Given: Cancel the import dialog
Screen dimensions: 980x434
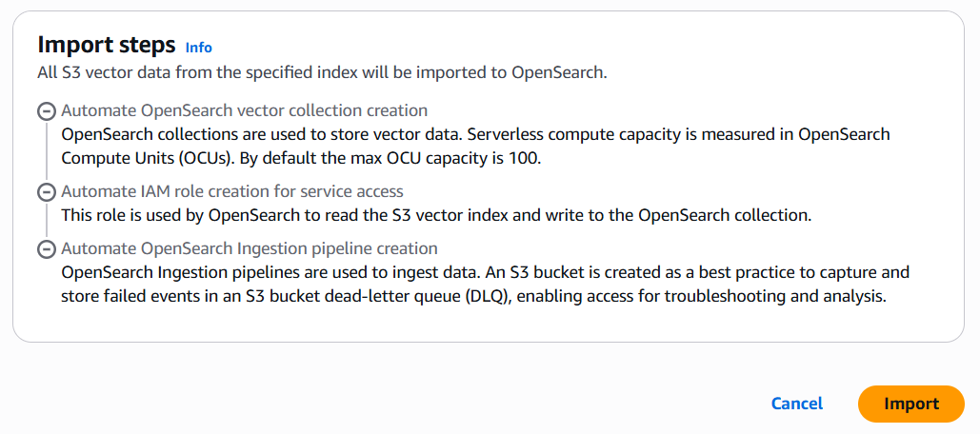Looking at the screenshot, I should [x=797, y=404].
